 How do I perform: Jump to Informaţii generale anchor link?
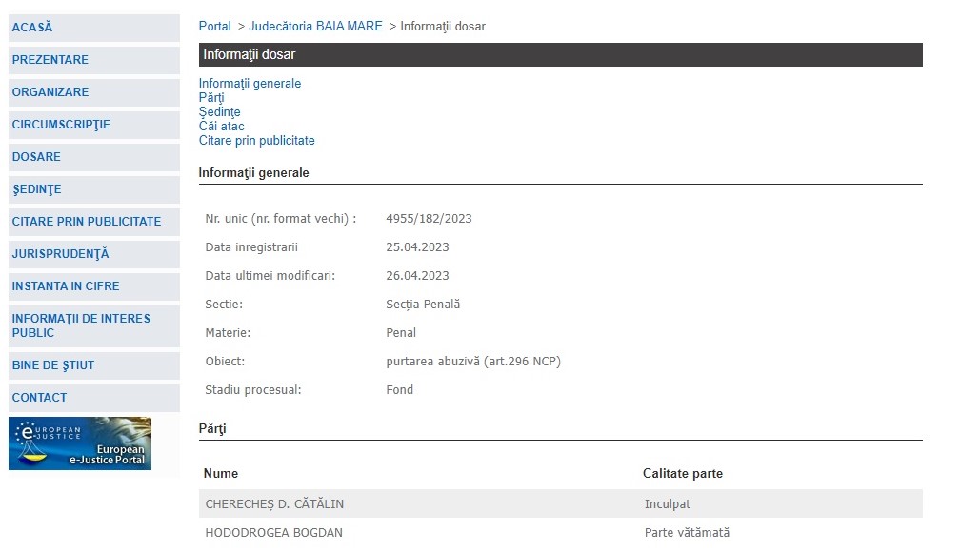pos(250,84)
